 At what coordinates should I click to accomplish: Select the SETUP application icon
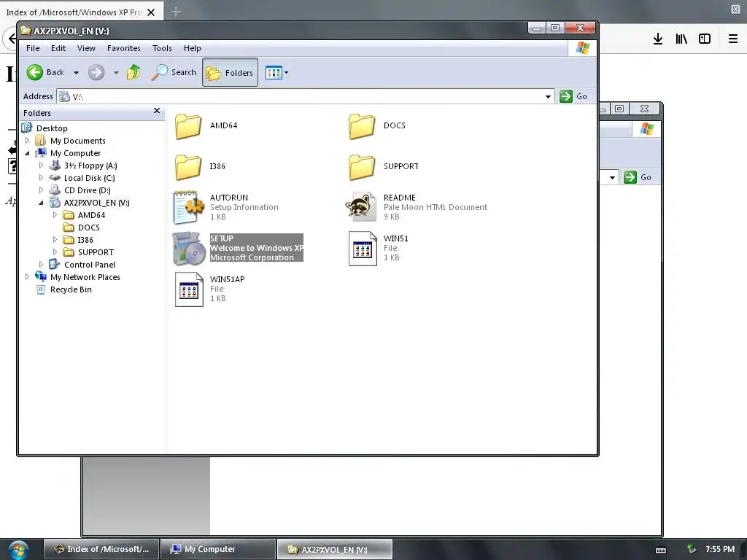tap(188, 248)
